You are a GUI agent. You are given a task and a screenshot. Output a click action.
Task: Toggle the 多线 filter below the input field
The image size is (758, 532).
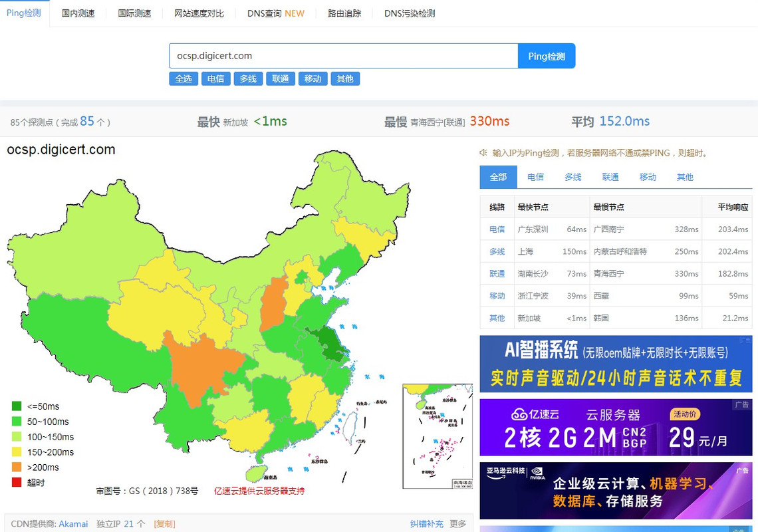tap(248, 79)
